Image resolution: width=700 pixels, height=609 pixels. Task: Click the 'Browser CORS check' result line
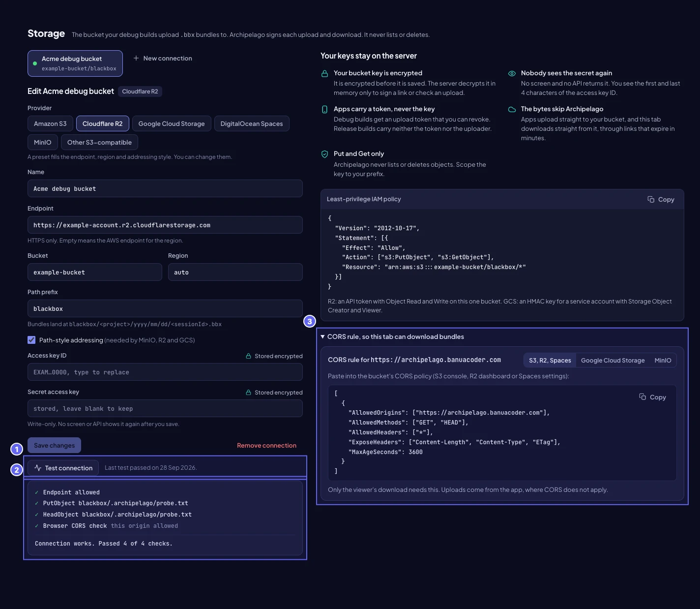click(x=106, y=526)
